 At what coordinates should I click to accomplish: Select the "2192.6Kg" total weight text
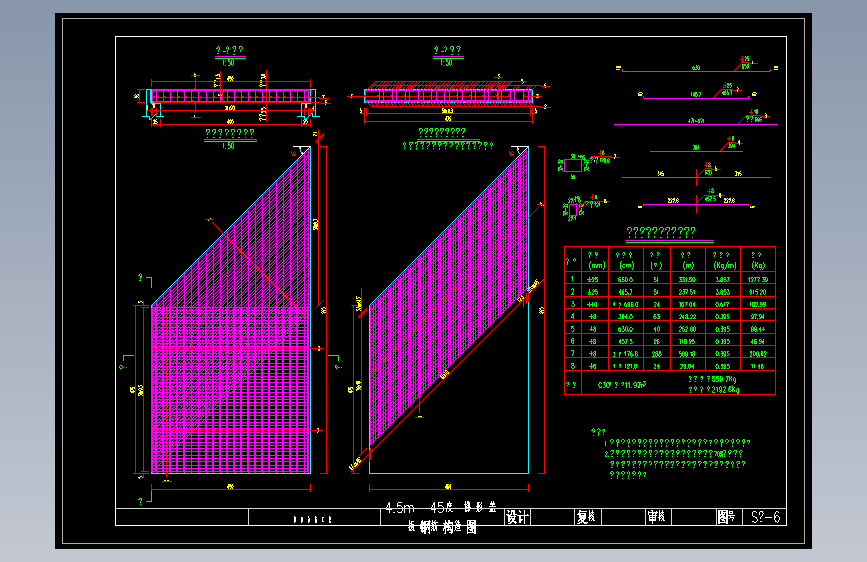(x=725, y=389)
